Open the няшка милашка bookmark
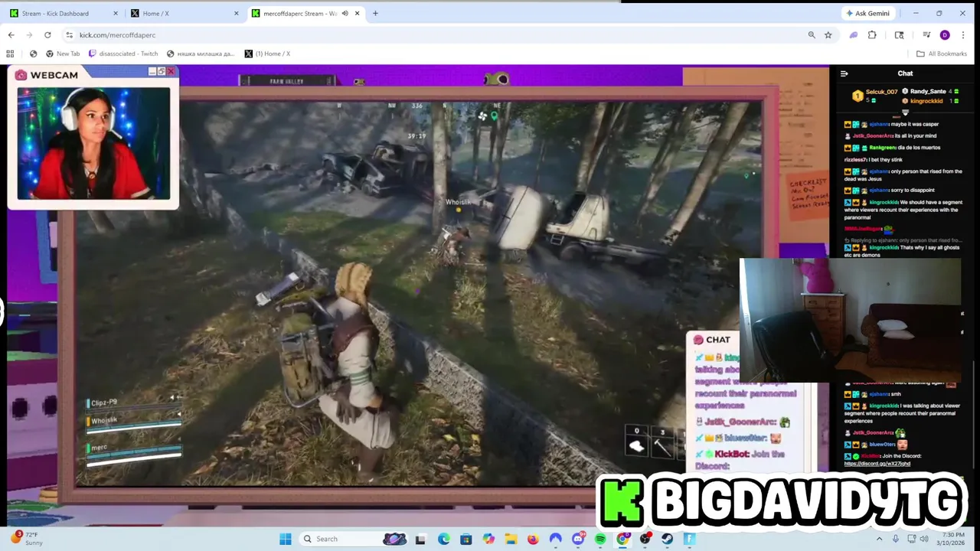 click(x=201, y=54)
